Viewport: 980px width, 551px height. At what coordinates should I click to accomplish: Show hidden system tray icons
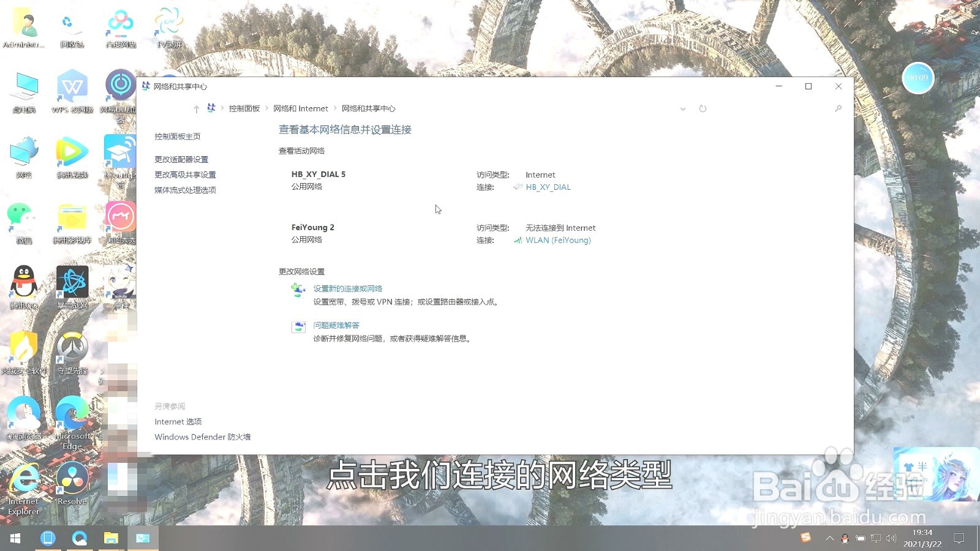coord(829,538)
